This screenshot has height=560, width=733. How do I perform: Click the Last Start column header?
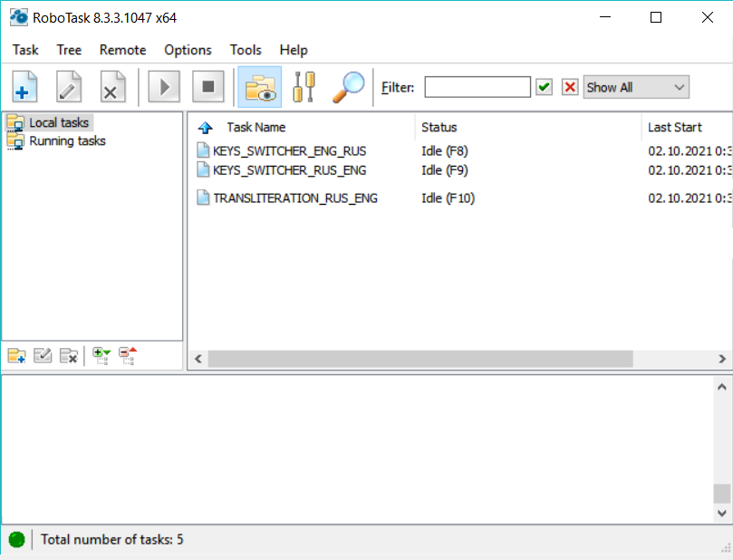[x=675, y=127]
